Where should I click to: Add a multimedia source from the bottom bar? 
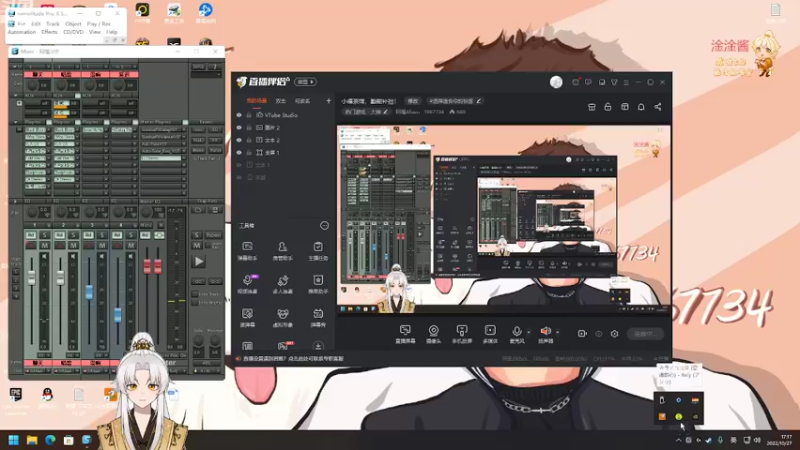tap(490, 334)
